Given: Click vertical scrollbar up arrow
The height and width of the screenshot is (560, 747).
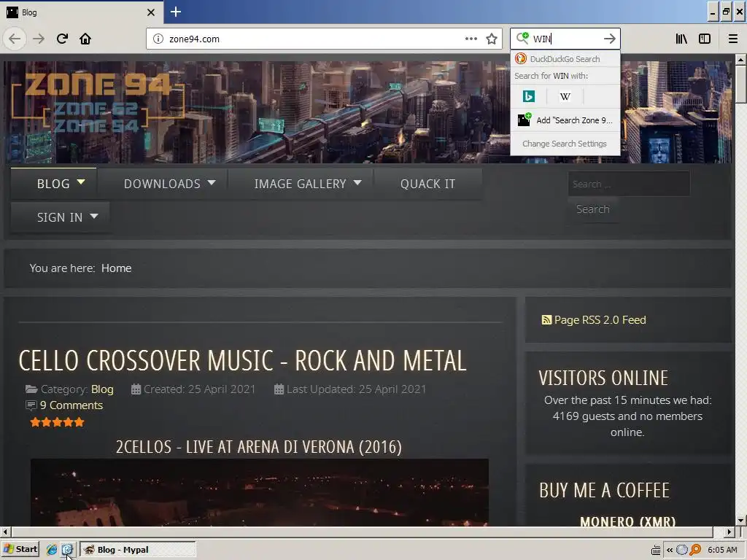Looking at the screenshot, I should pos(740,60).
